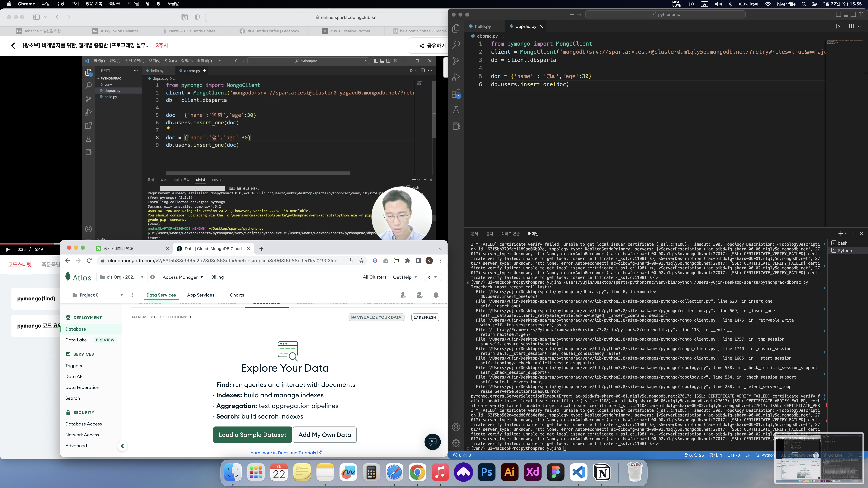Open Finder from the Dock
This screenshot has height=488, width=868.
click(233, 472)
